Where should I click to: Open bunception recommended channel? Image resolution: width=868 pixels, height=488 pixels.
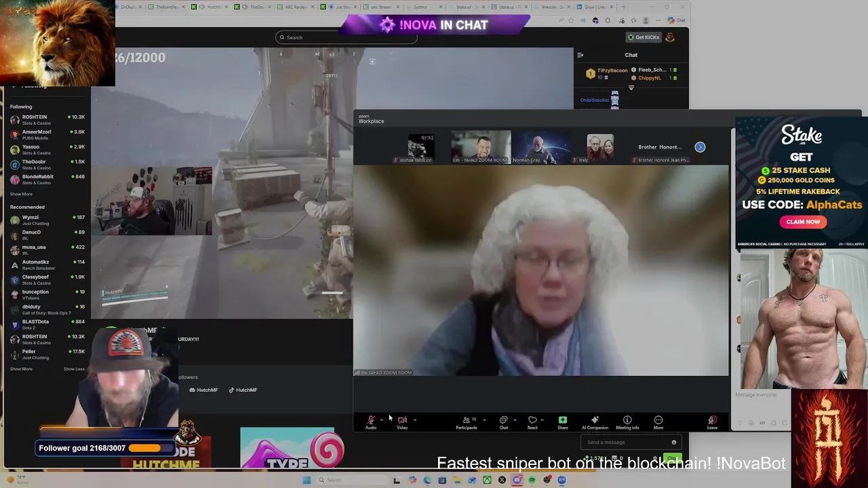point(47,294)
